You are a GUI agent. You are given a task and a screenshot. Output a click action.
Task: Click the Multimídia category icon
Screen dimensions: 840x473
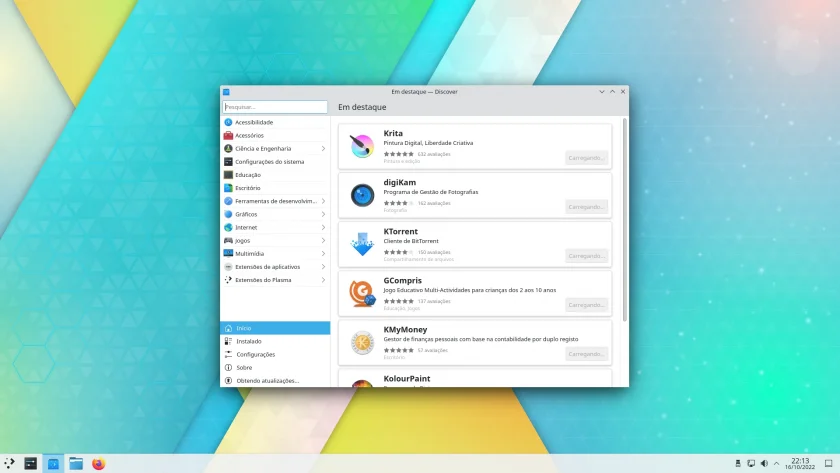228,253
